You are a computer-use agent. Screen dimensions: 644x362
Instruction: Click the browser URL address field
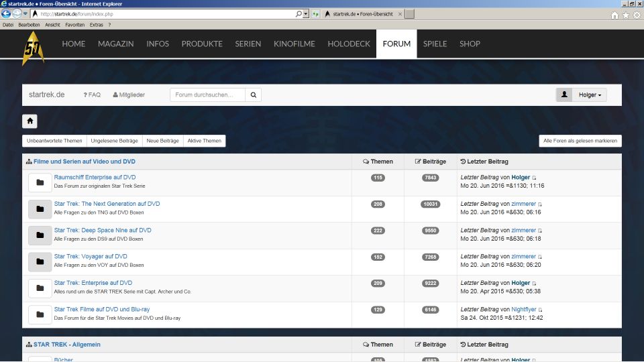tap(166, 14)
